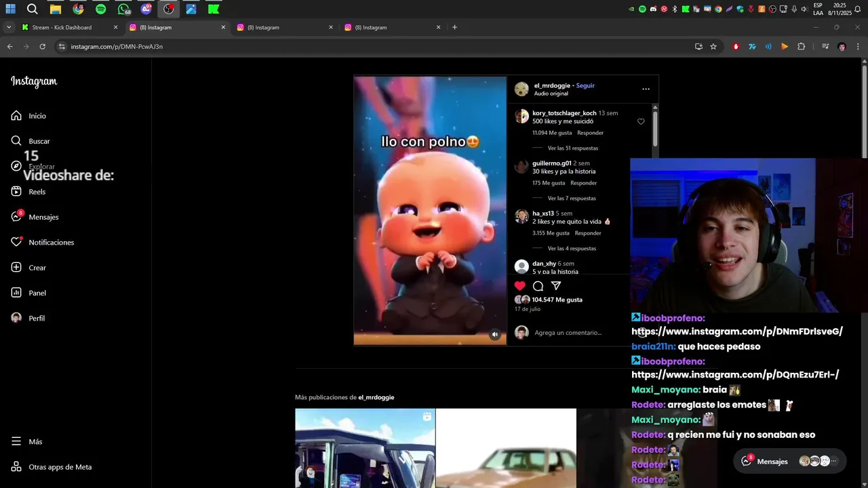868x488 pixels.
Task: Open the media controls toolbar icon
Action: (x=825, y=47)
